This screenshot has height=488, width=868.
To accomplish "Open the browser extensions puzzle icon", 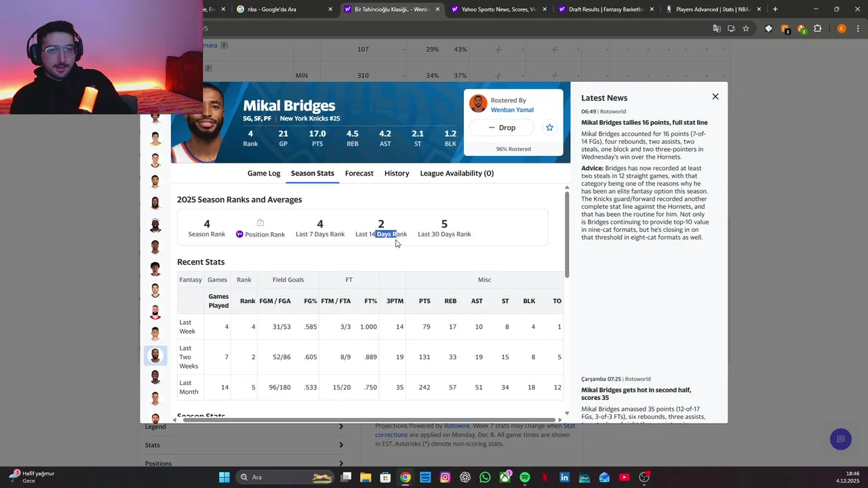I will pyautogui.click(x=817, y=28).
